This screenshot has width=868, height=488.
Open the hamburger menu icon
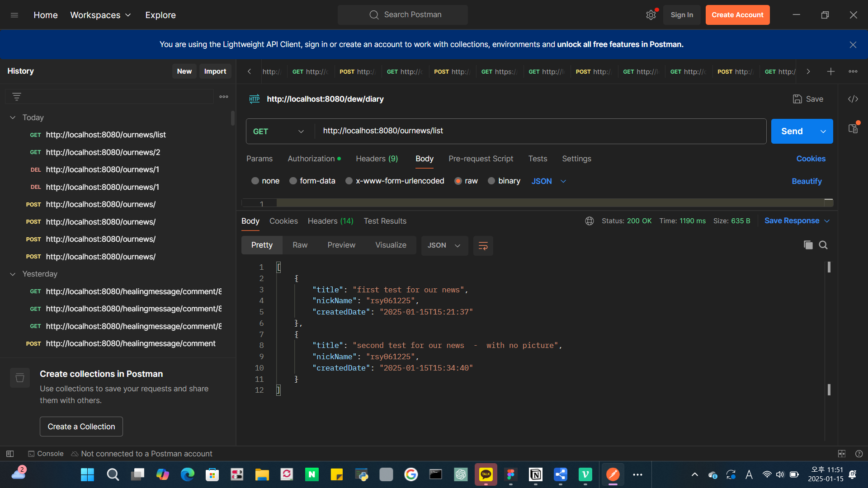pyautogui.click(x=14, y=15)
